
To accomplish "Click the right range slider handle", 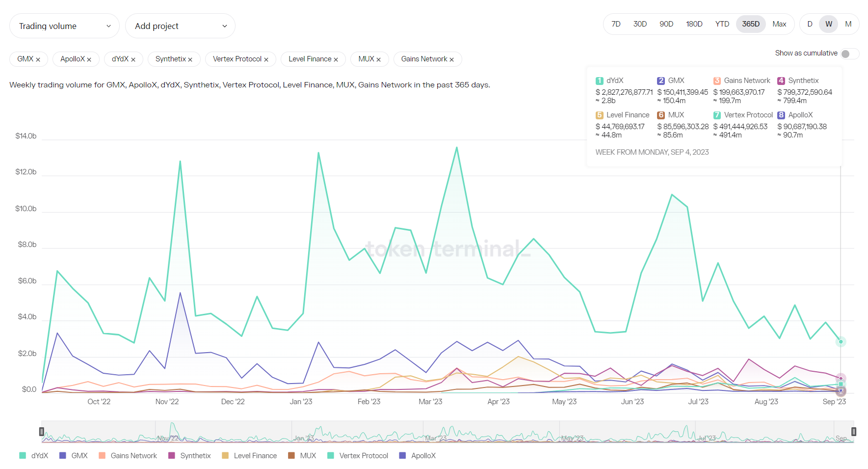I will [854, 432].
